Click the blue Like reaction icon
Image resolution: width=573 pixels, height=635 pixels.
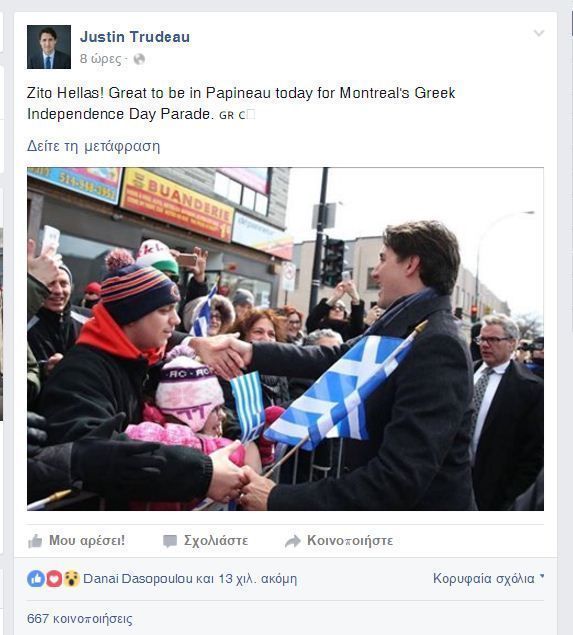pos(36,579)
